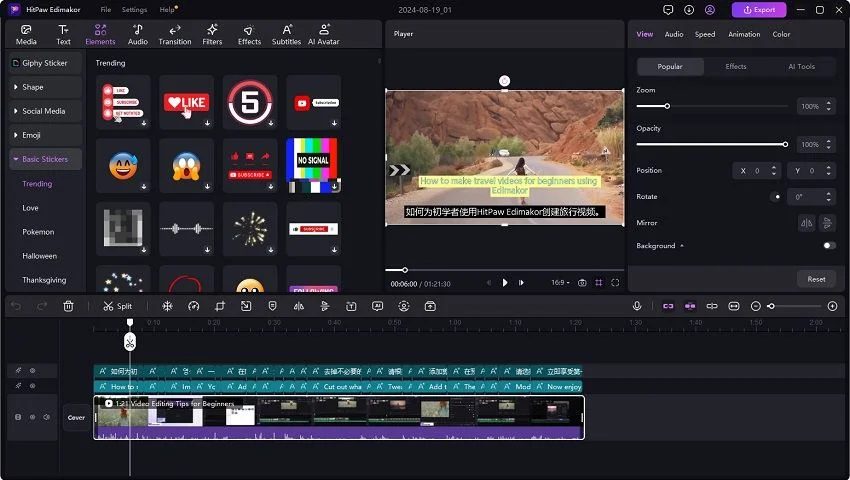This screenshot has width=850, height=480.
Task: Adjust the Zoom percentage stepper
Action: (x=828, y=106)
